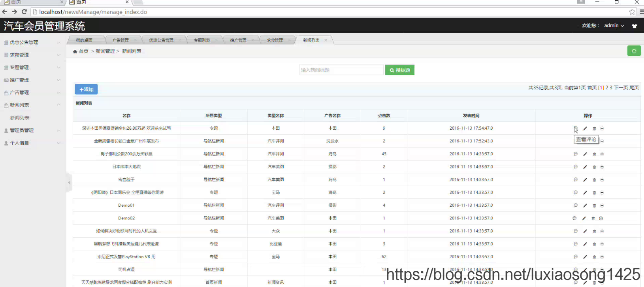
Task: Disable the 《阴阳师》日本同乐会 row
Action: click(x=602, y=193)
